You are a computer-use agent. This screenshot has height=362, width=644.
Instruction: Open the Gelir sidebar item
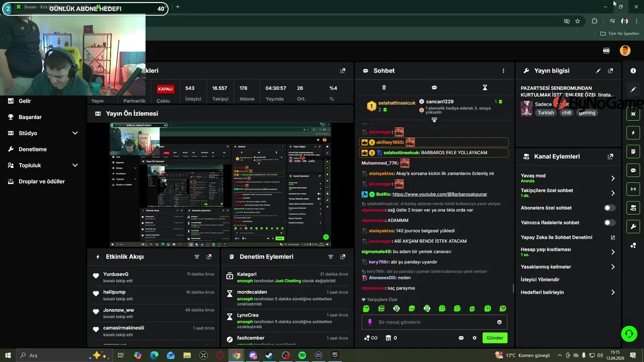(x=25, y=101)
